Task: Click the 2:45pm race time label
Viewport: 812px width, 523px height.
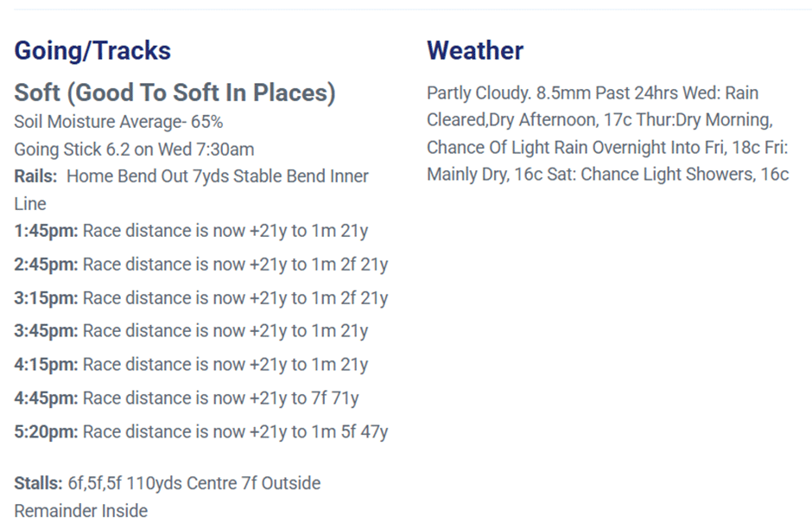Action: 46,265
